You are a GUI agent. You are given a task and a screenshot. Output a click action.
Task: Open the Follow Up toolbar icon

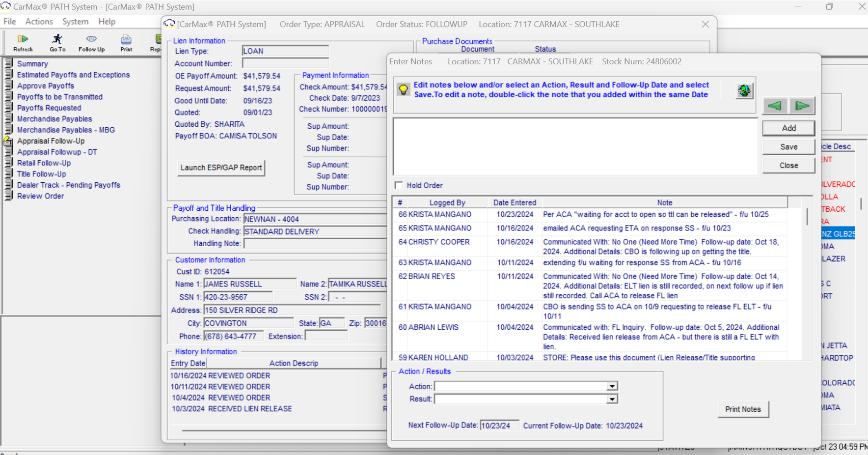tap(91, 43)
